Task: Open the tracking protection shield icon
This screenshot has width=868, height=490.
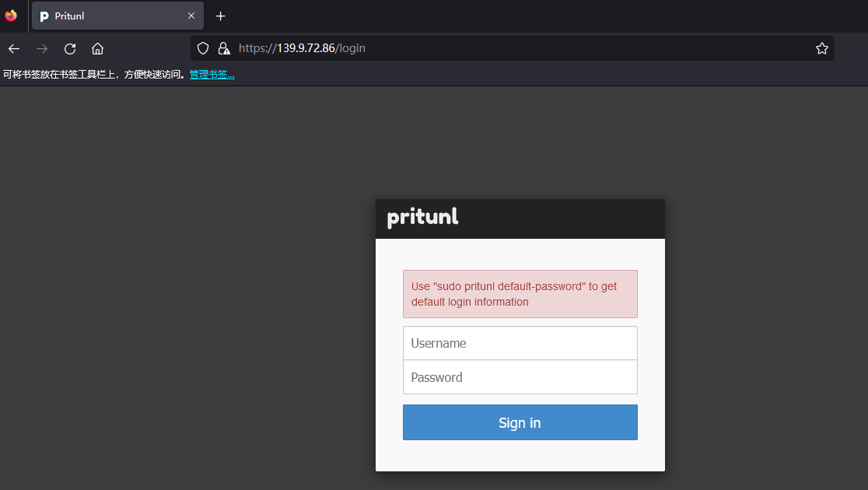Action: (203, 48)
